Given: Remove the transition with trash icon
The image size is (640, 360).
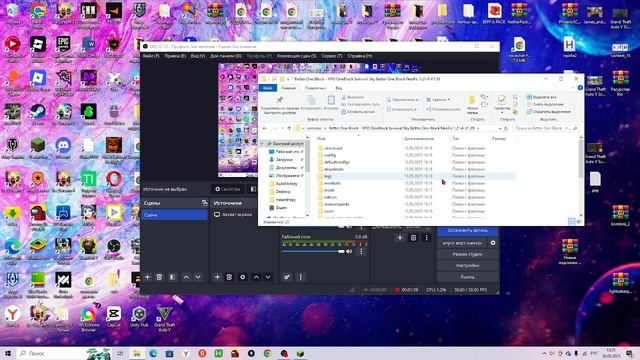Looking at the screenshot, I should (x=413, y=238).
